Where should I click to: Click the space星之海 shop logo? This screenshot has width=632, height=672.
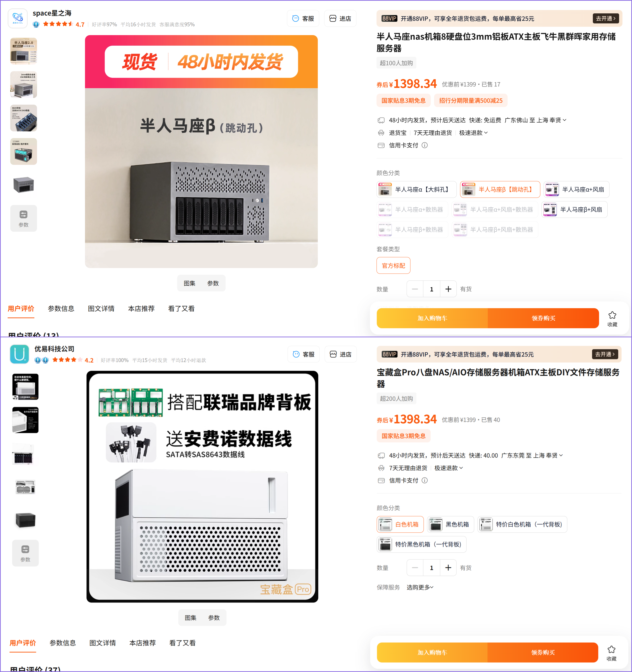pyautogui.click(x=18, y=18)
